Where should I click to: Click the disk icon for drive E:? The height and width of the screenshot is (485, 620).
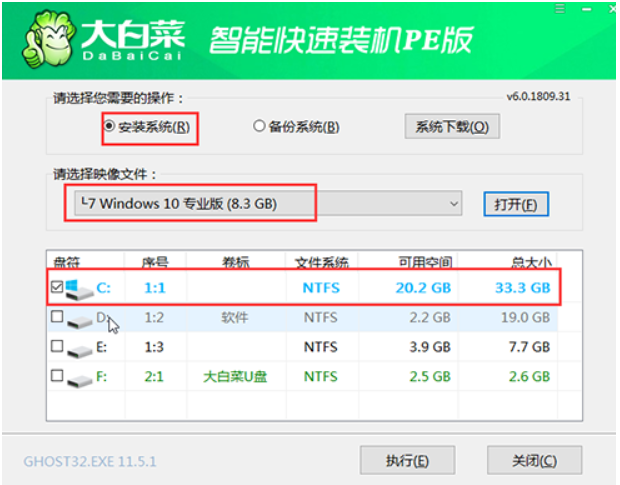[78, 347]
